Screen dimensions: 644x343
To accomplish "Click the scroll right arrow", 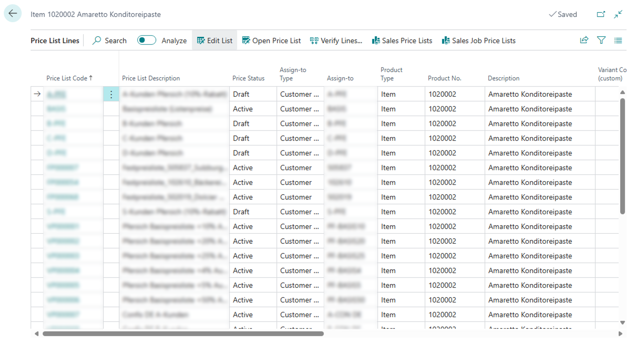I will click(620, 334).
